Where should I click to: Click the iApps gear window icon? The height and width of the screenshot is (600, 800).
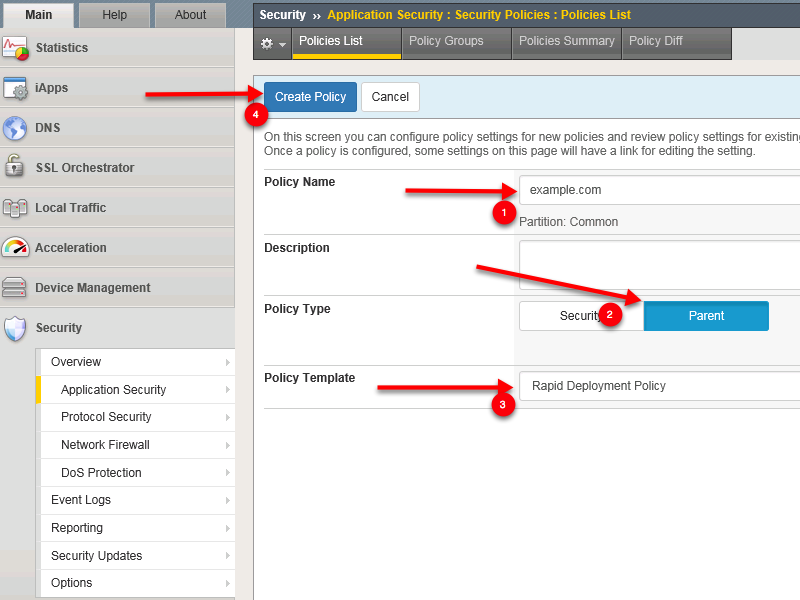pyautogui.click(x=15, y=88)
